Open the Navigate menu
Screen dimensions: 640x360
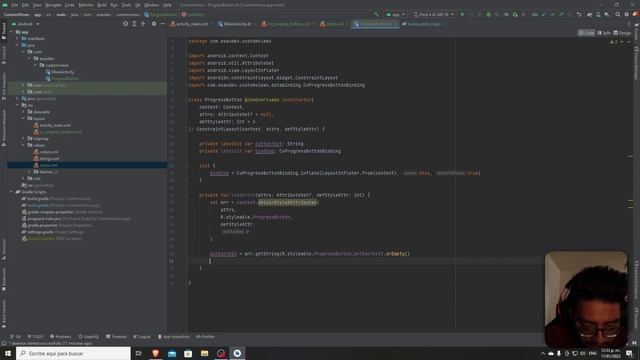53,5
